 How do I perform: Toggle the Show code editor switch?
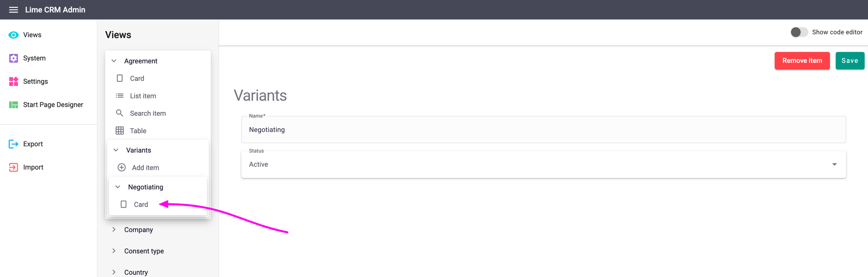pyautogui.click(x=799, y=32)
